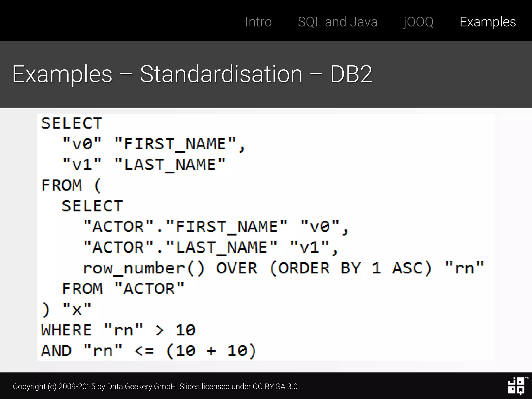Viewport: 532px width, 399px height.
Task: Click the jOOQ logo in the footer
Action: [x=516, y=386]
